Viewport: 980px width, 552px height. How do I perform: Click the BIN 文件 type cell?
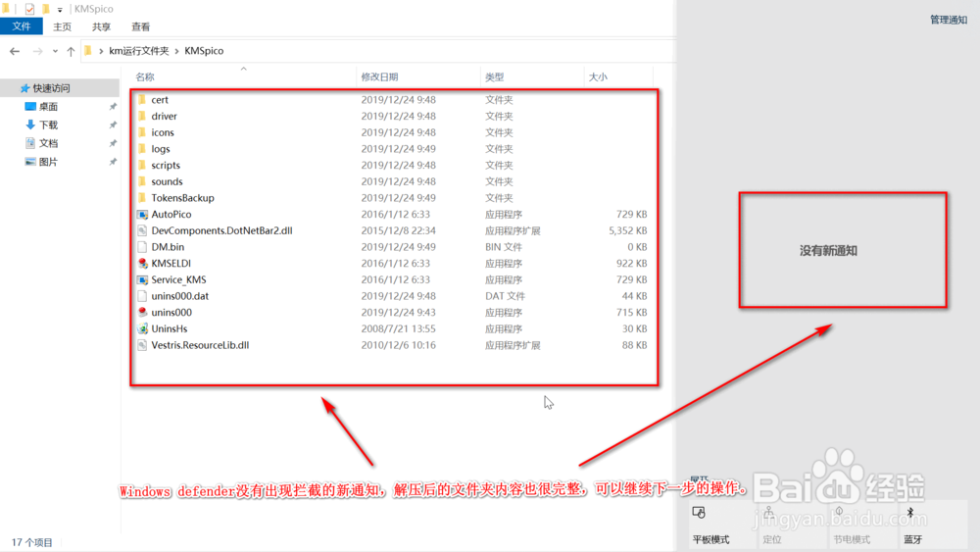tap(504, 247)
